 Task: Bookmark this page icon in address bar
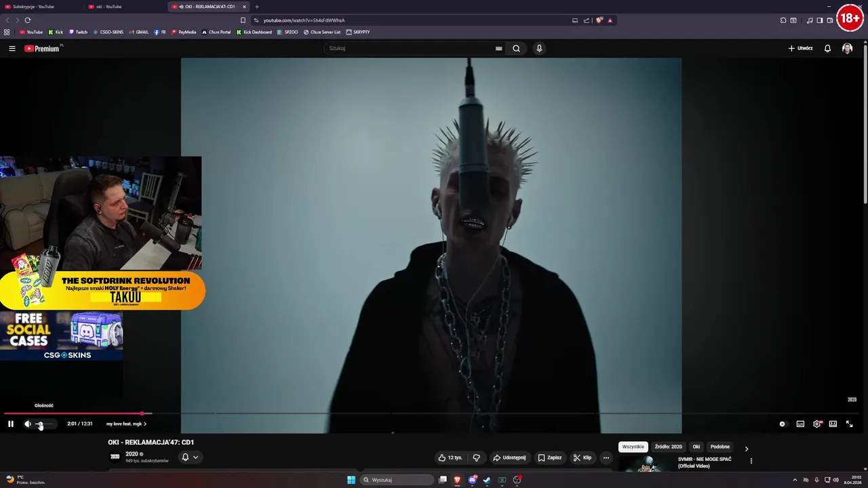click(243, 20)
